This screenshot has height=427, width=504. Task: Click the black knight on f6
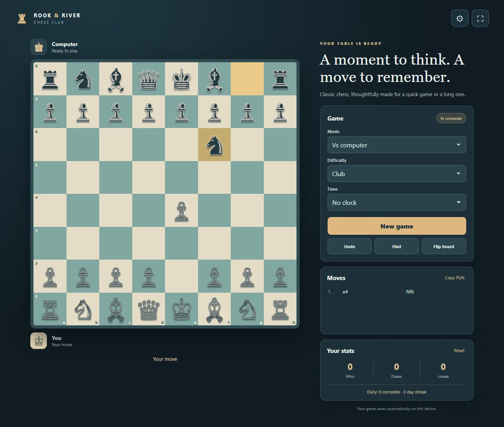(215, 145)
